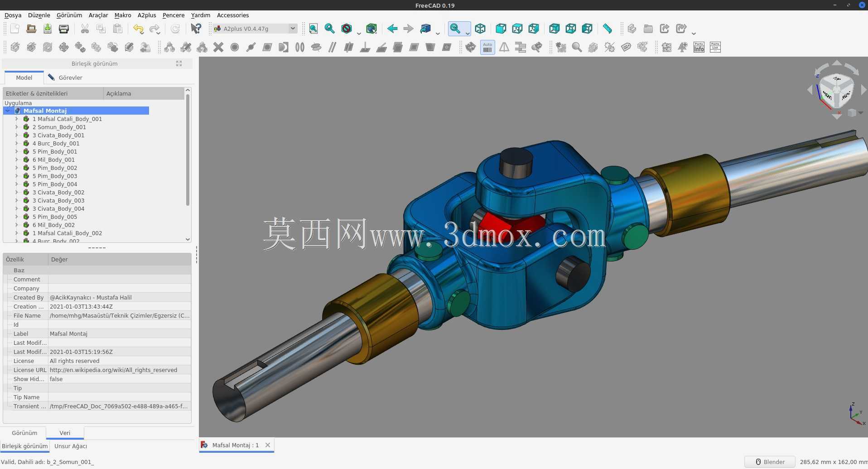
Task: Click the License URL value field
Action: 120,370
